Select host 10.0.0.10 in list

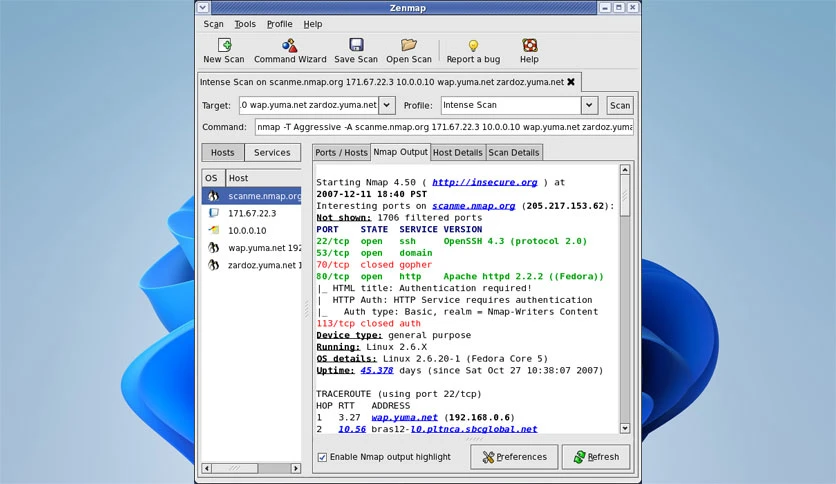[x=252, y=230]
